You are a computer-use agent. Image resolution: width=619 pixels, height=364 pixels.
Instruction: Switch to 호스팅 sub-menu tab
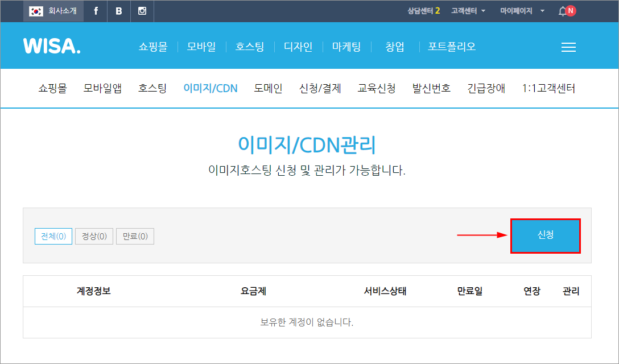click(x=152, y=88)
